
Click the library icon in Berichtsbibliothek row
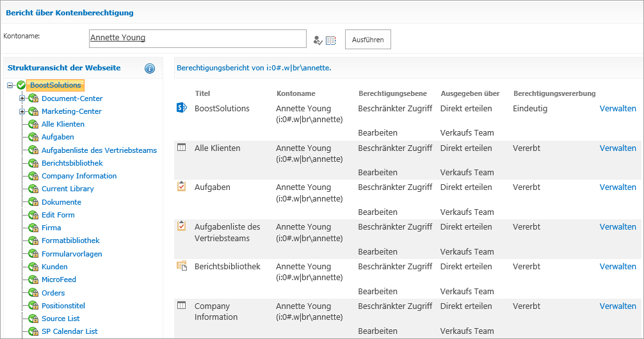coord(182,265)
